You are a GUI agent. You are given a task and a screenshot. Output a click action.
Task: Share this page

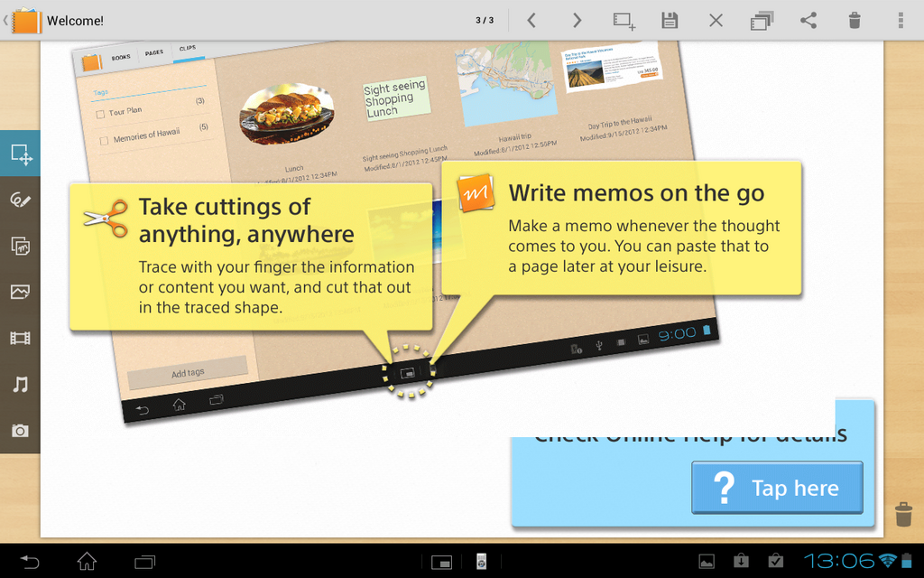(x=808, y=21)
